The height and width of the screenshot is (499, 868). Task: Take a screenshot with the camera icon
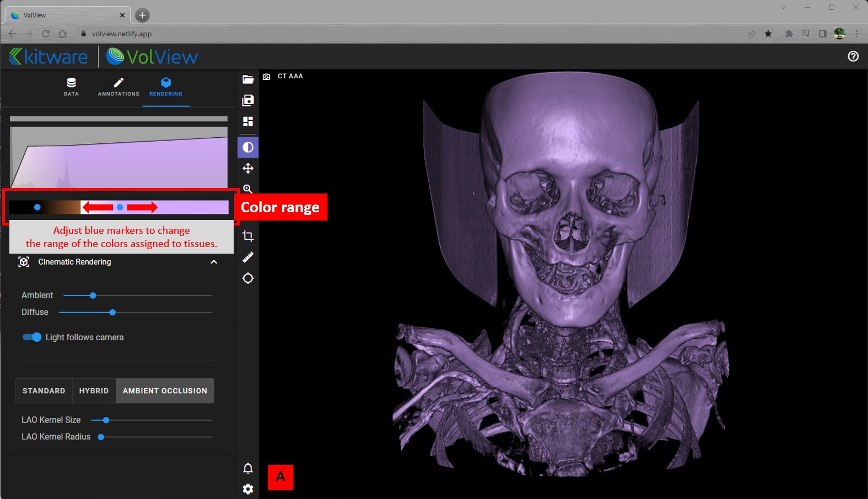267,77
